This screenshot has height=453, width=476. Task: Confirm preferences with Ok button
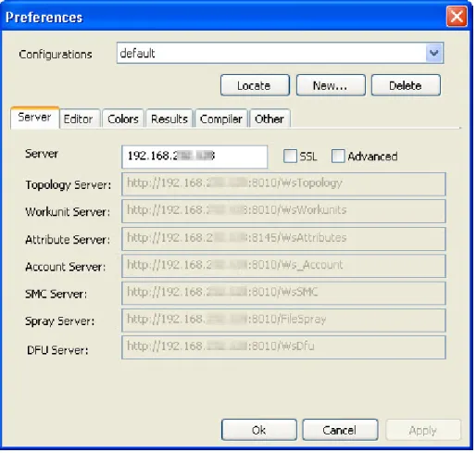click(x=259, y=430)
